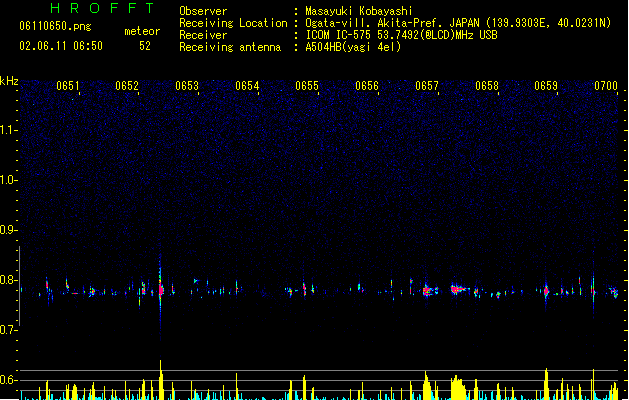
Task: Click the 0.7 kHz axis label
Action: point(8,330)
